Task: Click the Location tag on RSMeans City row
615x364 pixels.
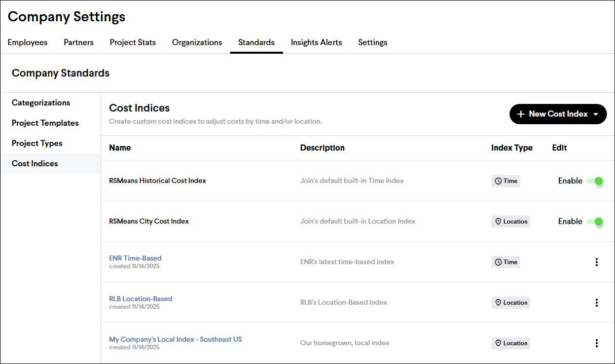Action: [x=511, y=222]
